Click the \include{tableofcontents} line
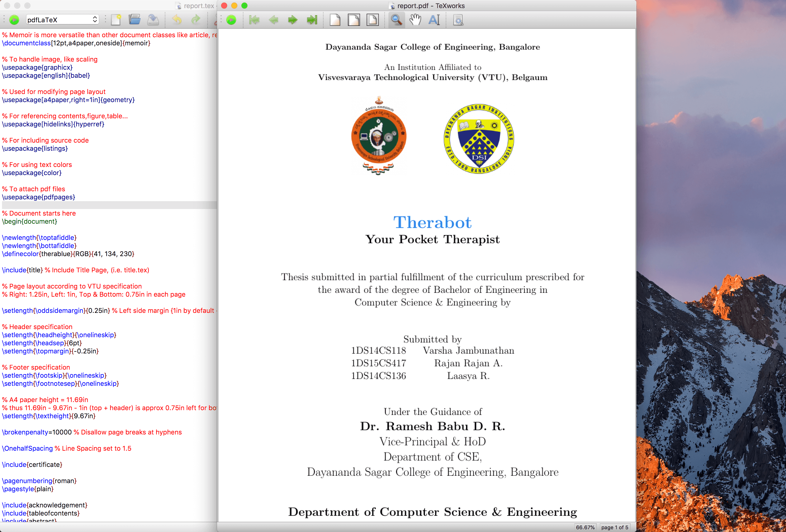This screenshot has width=786, height=532. click(x=41, y=514)
